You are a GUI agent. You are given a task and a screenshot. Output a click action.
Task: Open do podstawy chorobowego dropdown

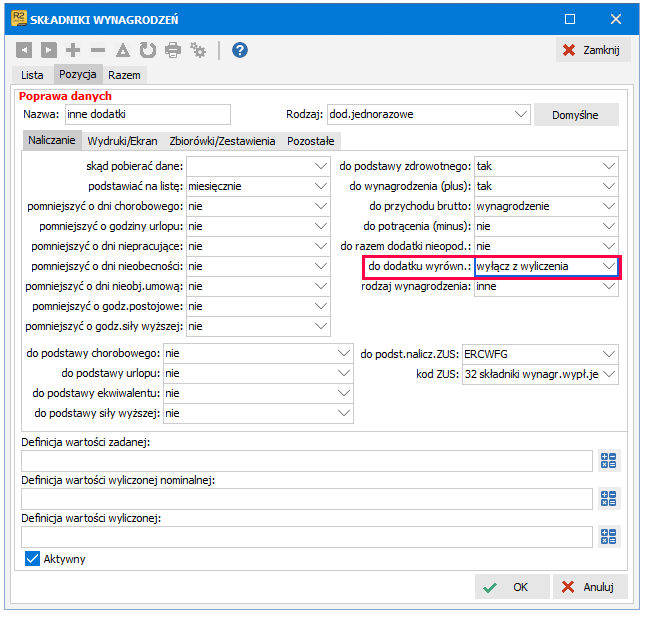(344, 353)
